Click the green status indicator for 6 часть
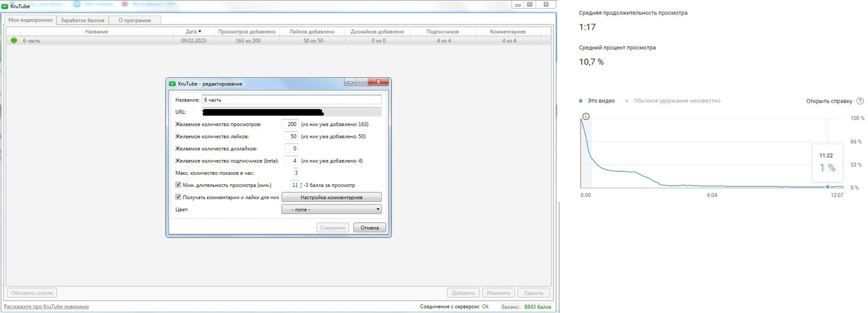This screenshot has height=313, width=868. click(x=14, y=41)
